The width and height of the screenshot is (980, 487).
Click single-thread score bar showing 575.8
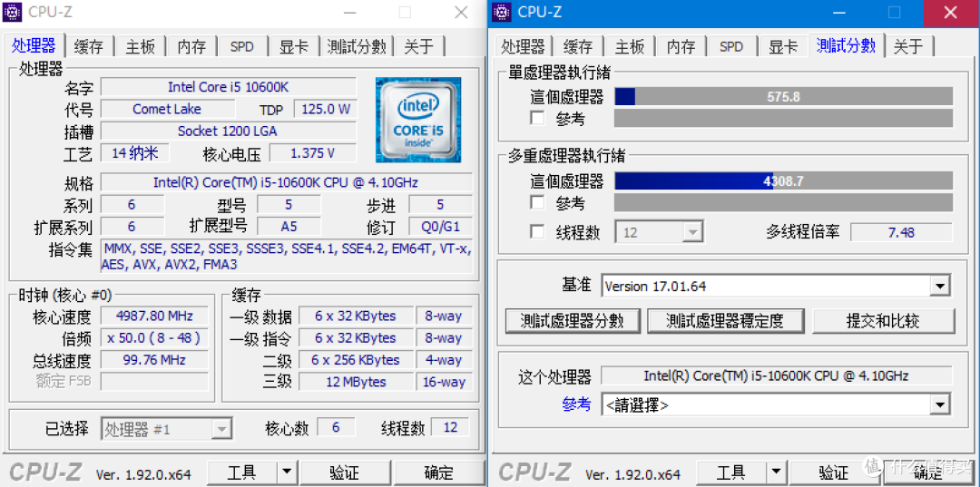tap(784, 97)
